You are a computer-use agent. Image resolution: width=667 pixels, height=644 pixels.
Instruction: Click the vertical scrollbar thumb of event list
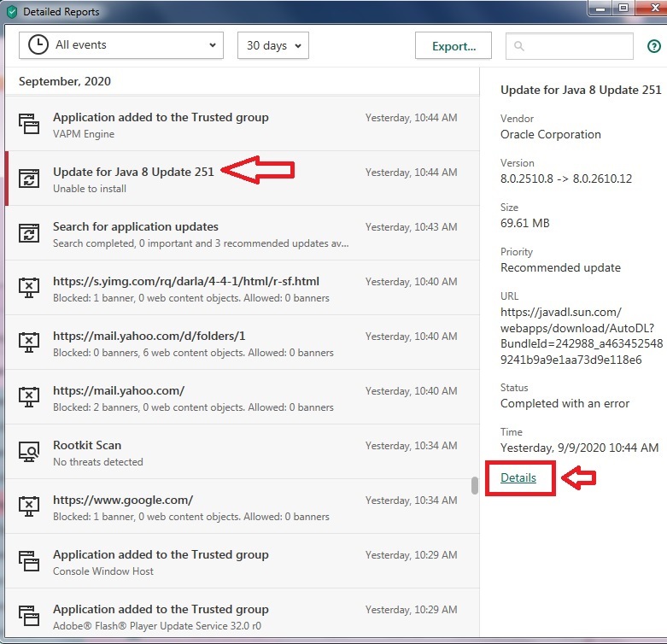coord(475,486)
